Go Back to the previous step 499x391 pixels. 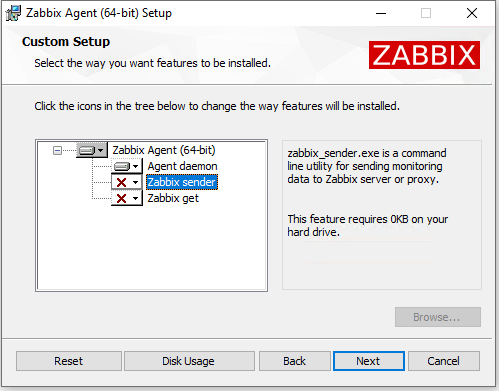tap(295, 361)
